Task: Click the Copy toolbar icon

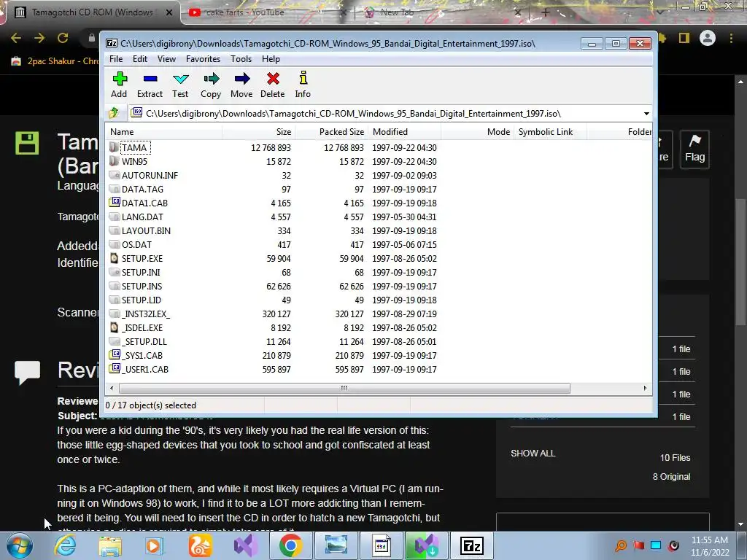Action: coord(211,85)
